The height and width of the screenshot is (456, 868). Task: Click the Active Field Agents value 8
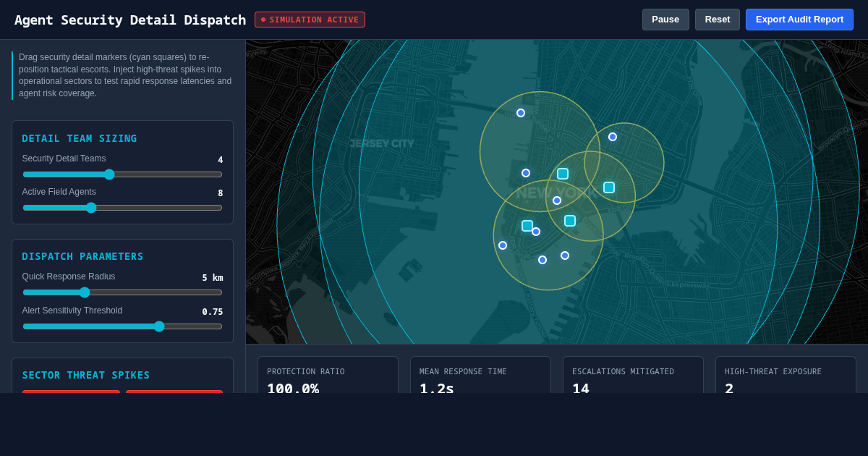coord(221,193)
